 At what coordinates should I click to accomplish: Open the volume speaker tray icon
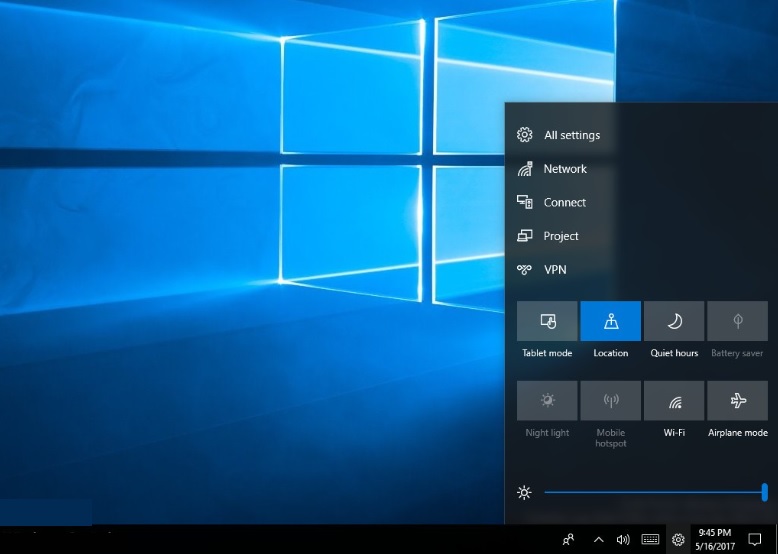623,540
